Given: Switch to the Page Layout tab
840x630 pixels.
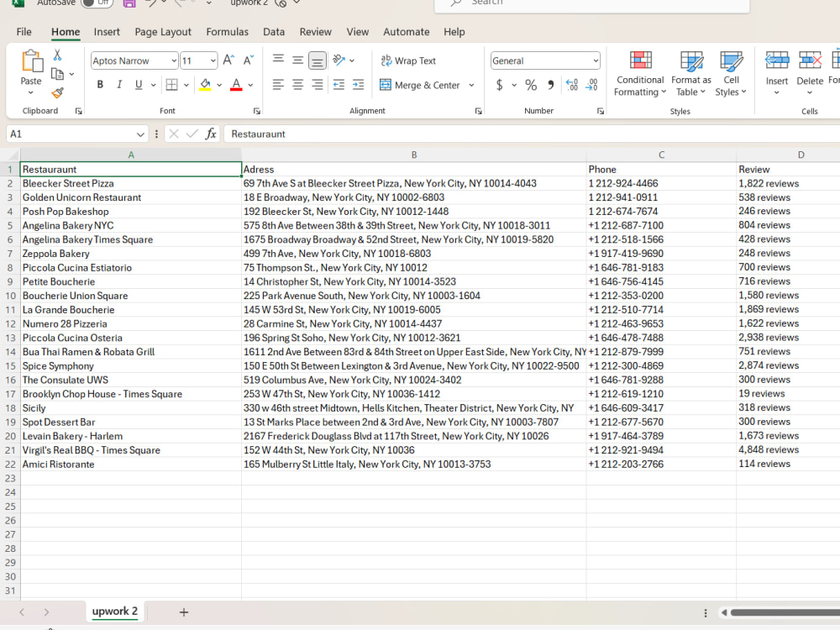Looking at the screenshot, I should [x=163, y=32].
